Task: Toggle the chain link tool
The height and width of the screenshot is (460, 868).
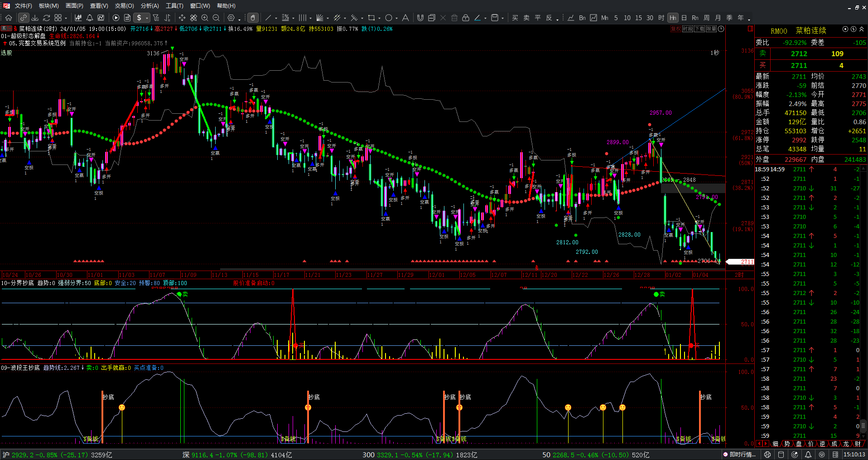Action: (x=24, y=18)
